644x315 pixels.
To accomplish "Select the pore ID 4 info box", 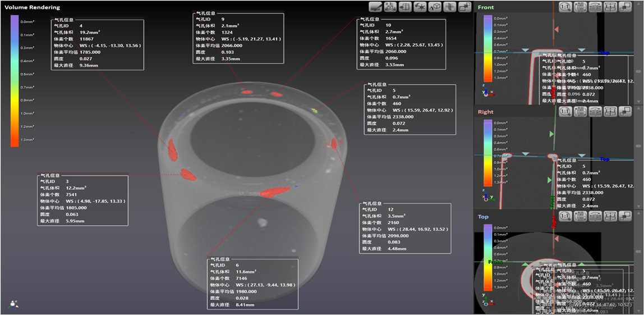I will (97, 45).
